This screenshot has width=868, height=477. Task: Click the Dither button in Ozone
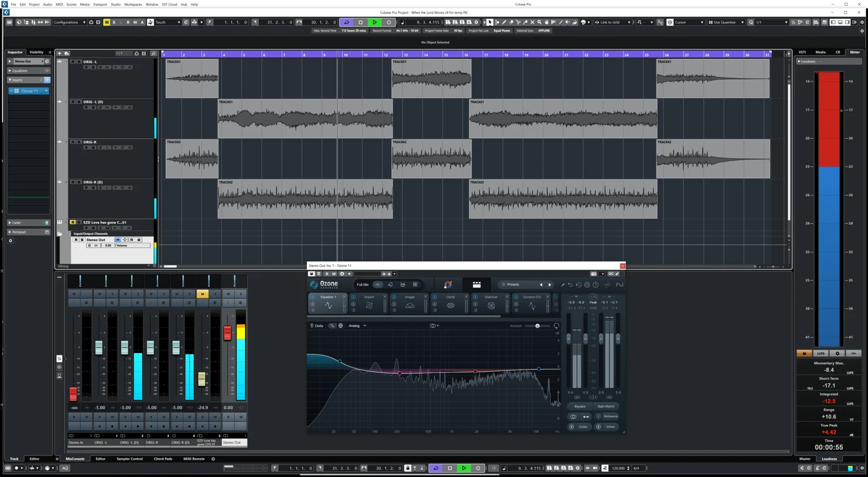coord(610,427)
